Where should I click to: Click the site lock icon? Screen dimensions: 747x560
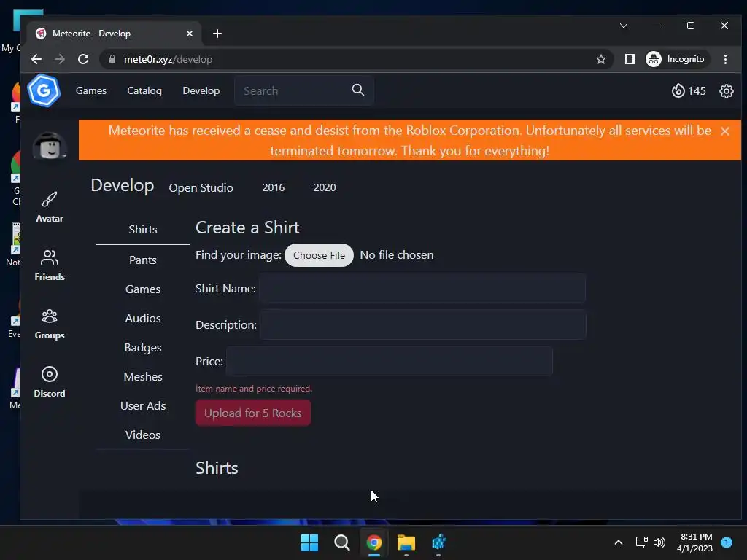pyautogui.click(x=112, y=59)
